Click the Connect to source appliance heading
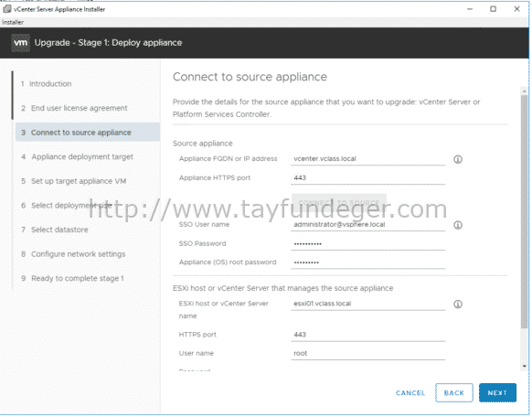 250,77
